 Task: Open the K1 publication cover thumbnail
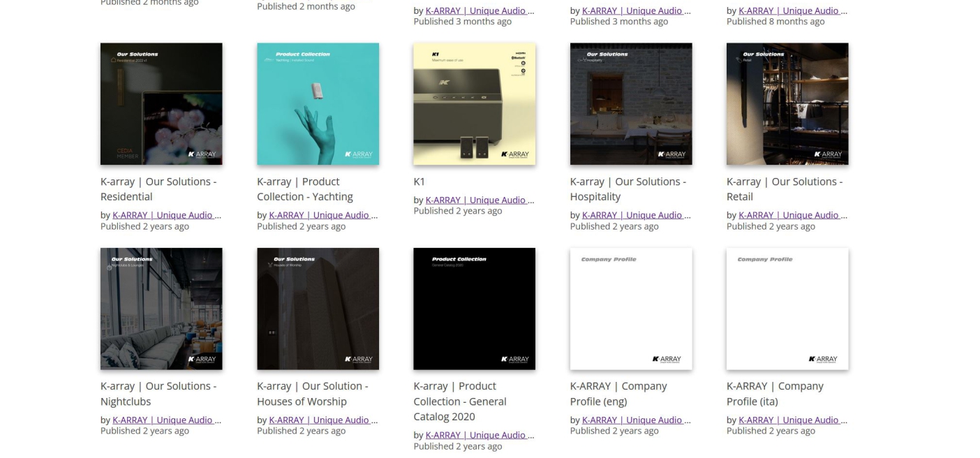coord(475,104)
